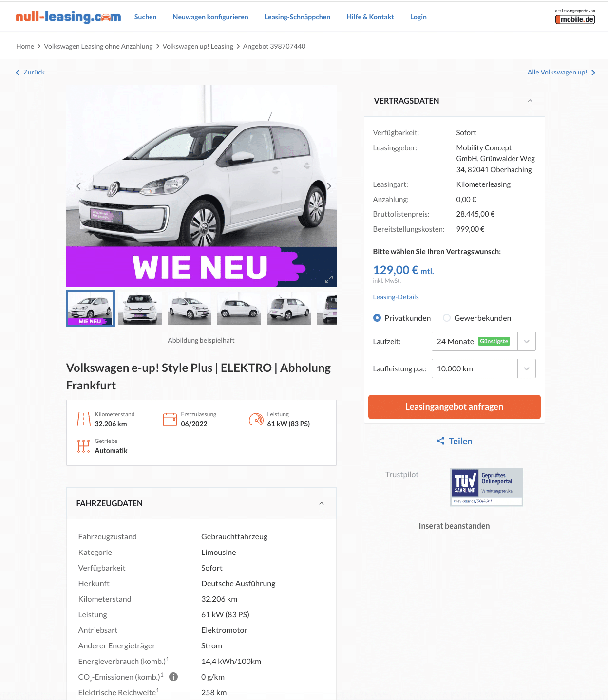This screenshot has height=700, width=608.
Task: Click the CO2 emissions info icon
Action: point(173,677)
